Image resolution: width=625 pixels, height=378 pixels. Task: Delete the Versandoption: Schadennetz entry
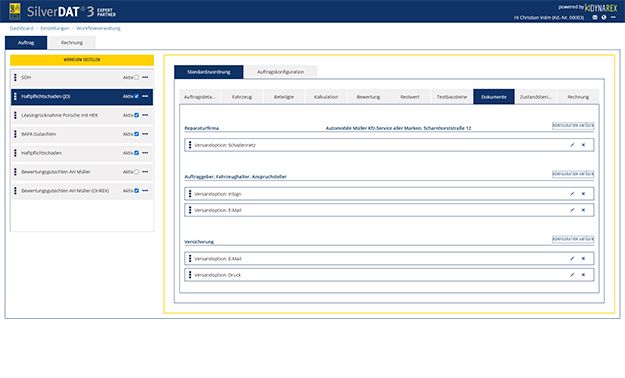(x=583, y=145)
